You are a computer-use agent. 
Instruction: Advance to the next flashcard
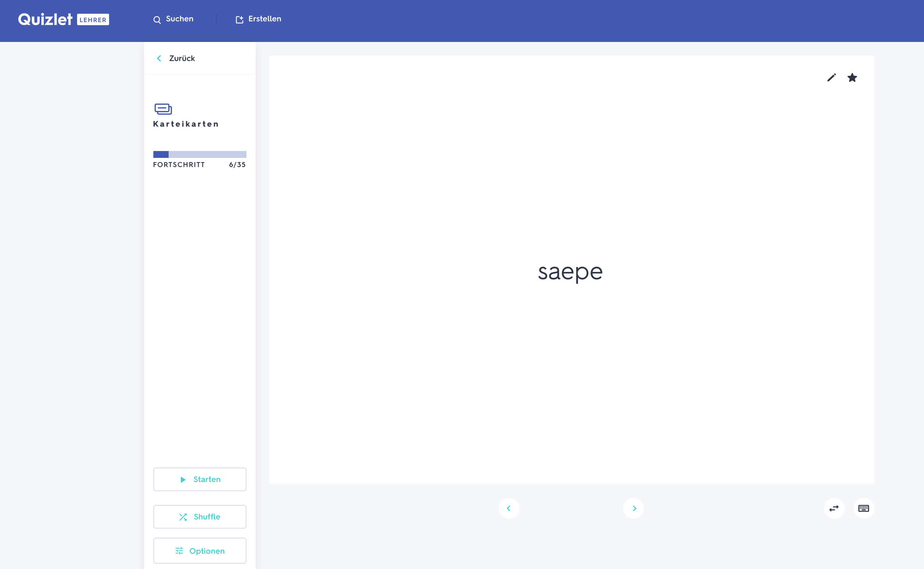point(634,508)
